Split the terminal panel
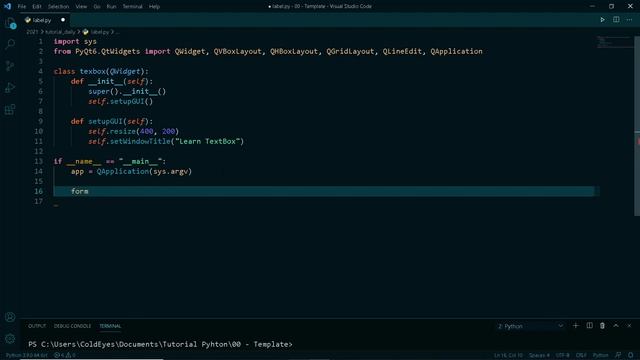Image resolution: width=640 pixels, height=360 pixels. pyautogui.click(x=589, y=326)
